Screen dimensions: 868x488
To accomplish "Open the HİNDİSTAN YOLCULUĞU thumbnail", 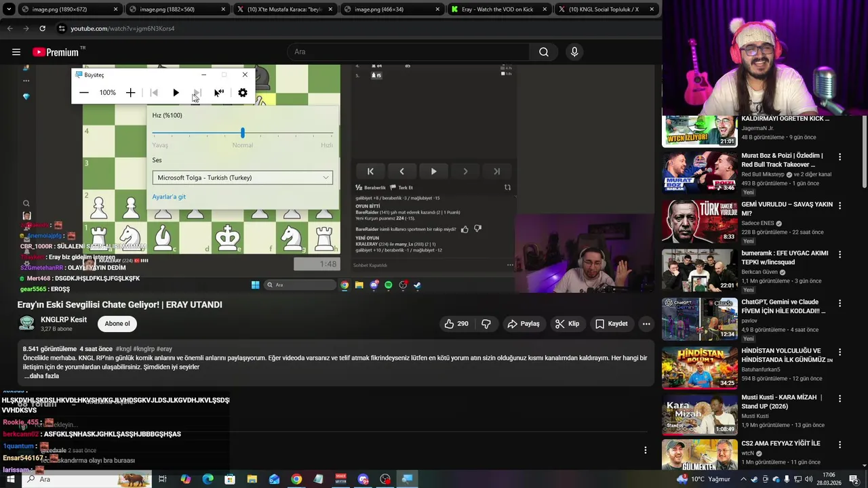I will point(699,368).
